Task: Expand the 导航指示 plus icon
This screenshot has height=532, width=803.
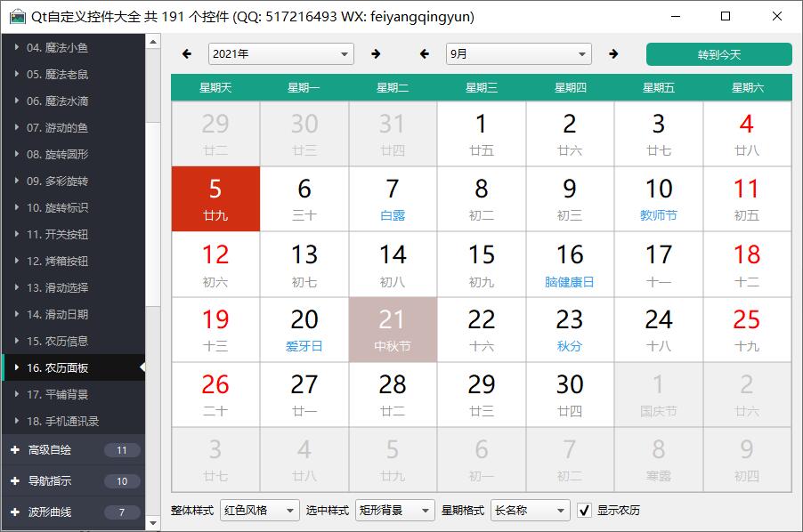Action: point(14,481)
